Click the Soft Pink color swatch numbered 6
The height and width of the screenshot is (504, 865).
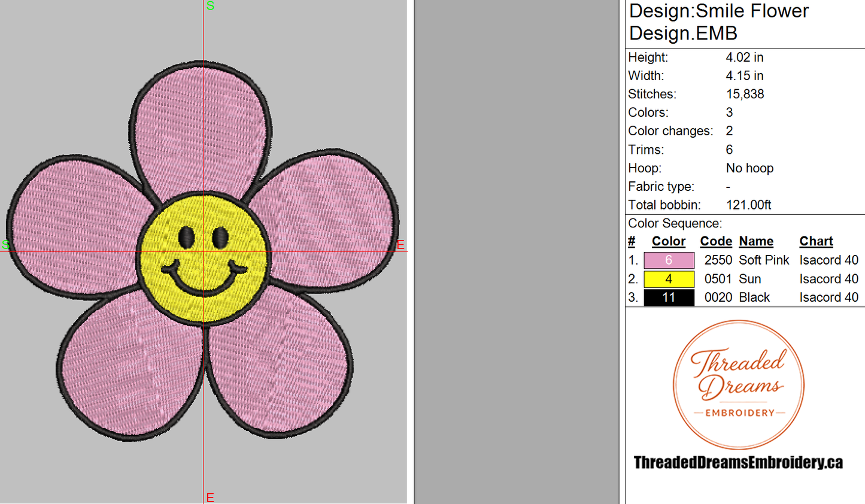tap(669, 260)
